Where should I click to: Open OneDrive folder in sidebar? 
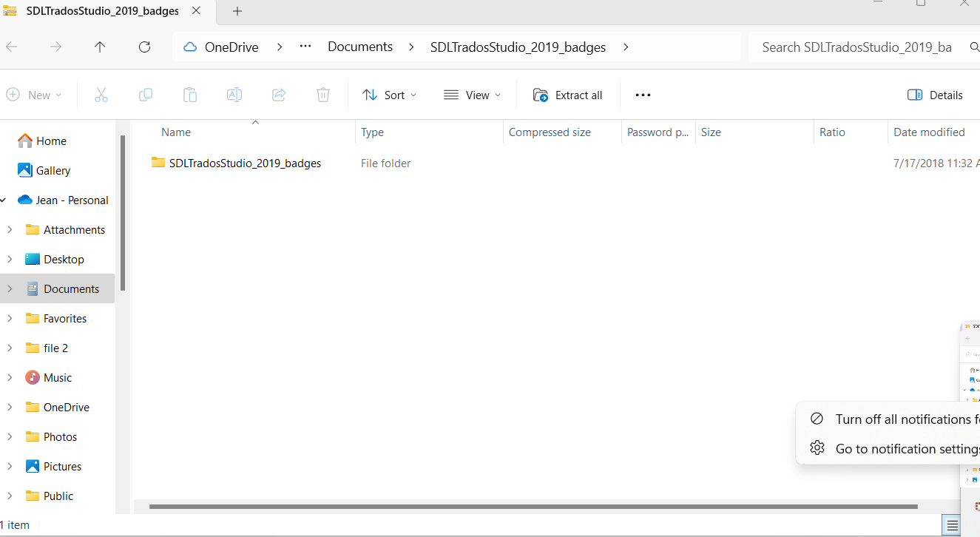click(58, 407)
